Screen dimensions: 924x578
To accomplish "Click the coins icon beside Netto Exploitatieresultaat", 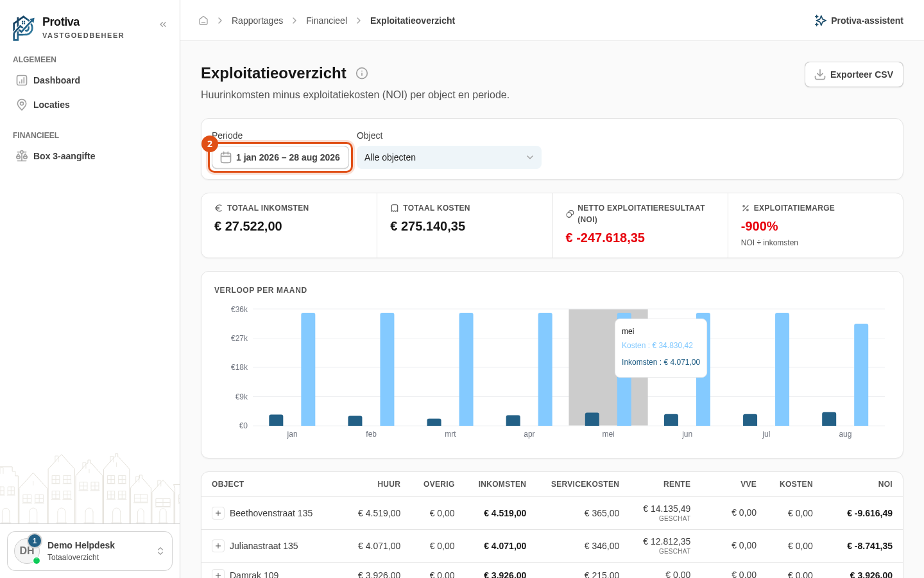I will [570, 214].
